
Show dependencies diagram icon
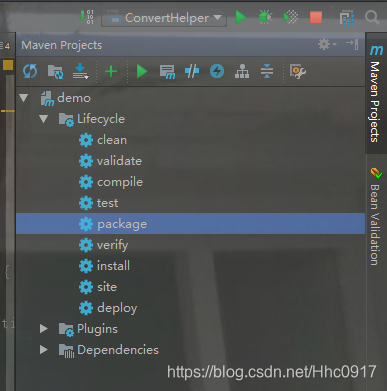[242, 71]
